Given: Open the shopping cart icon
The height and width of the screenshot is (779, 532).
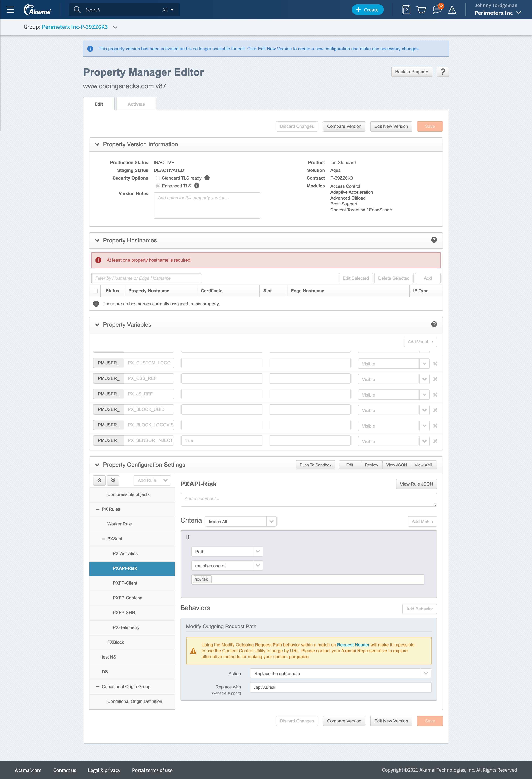Looking at the screenshot, I should (x=421, y=10).
